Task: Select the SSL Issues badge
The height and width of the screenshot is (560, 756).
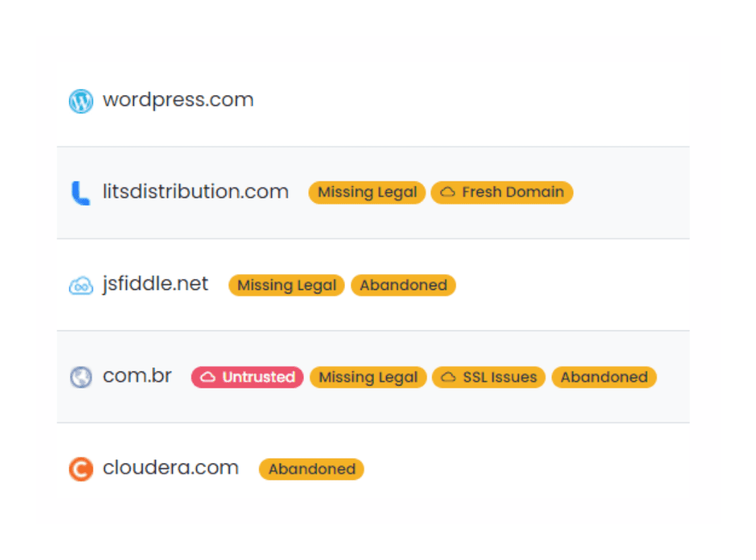Action: (488, 377)
